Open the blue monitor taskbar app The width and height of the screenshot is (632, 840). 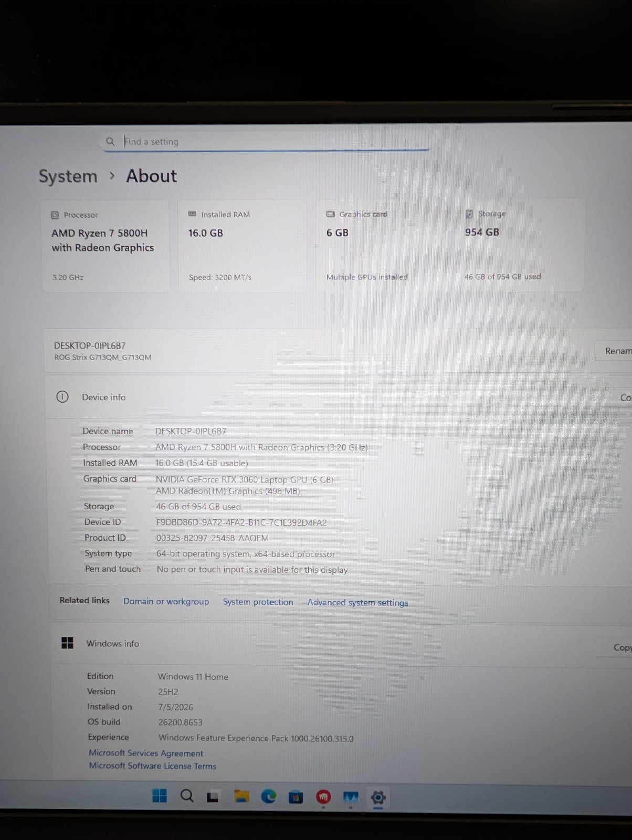tap(351, 797)
